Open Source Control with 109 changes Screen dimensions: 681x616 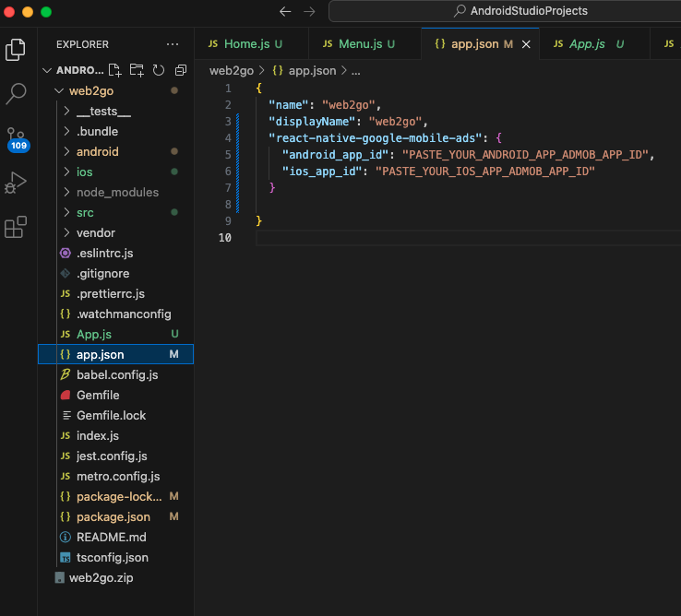click(16, 138)
